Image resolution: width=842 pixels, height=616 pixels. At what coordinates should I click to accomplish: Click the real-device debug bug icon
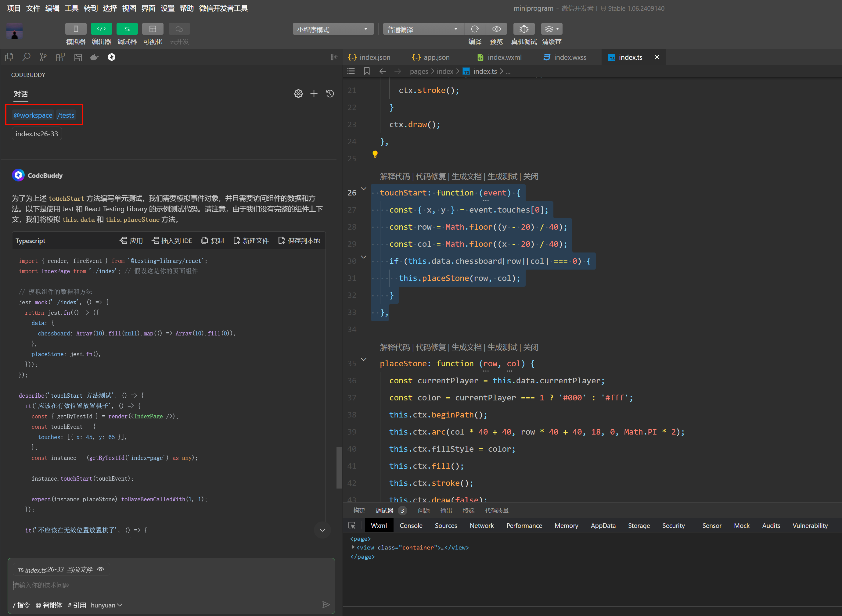tap(524, 29)
